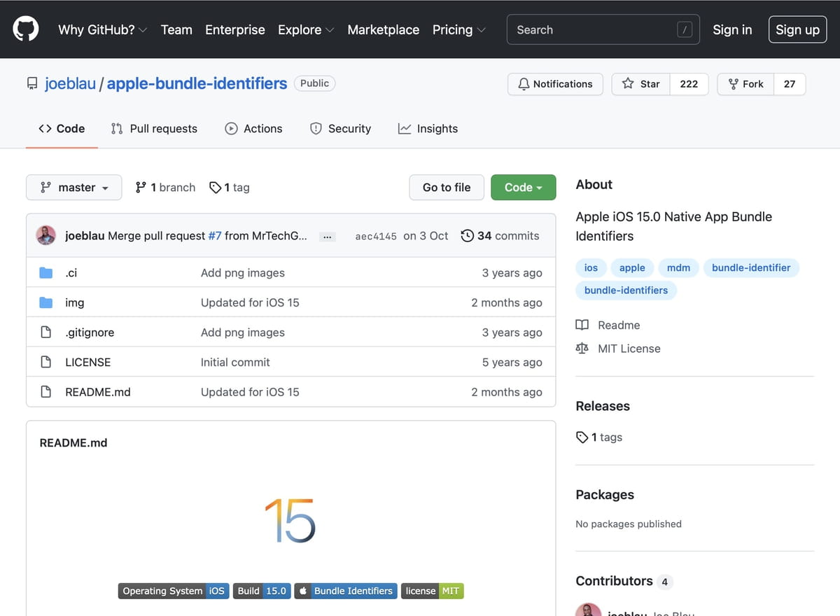Screen dimensions: 840x616
Task: Open the apple-bundle-identifiers repository link
Action: coord(197,83)
